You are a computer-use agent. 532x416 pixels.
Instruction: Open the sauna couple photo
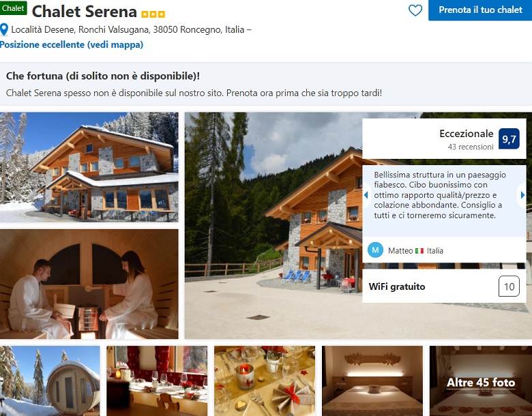[x=89, y=284]
